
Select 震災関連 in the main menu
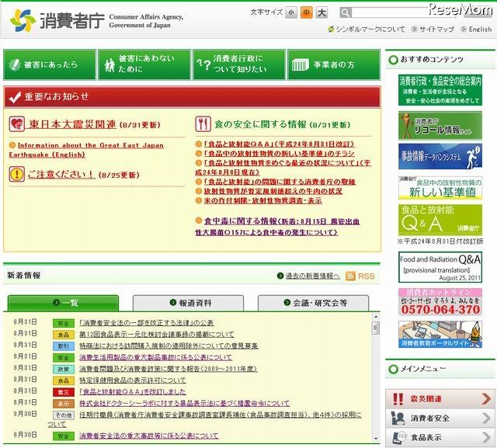click(x=440, y=399)
